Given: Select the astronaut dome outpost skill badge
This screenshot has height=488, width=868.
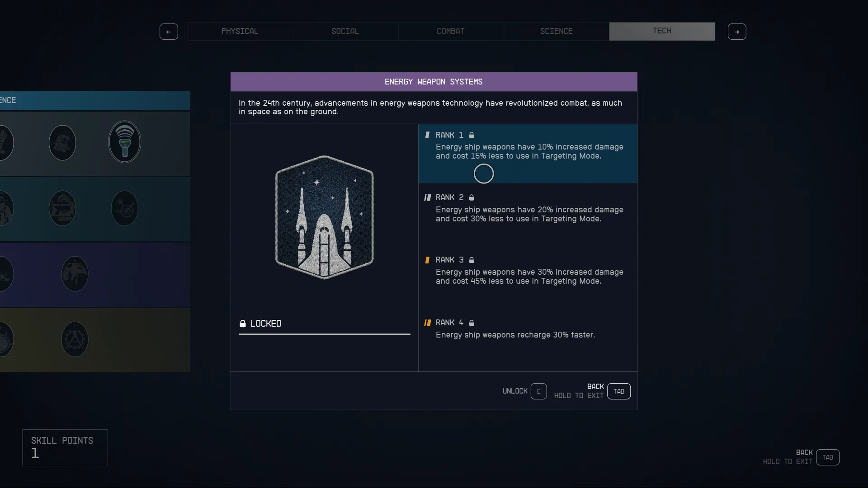Looking at the screenshot, I should coord(75,274).
